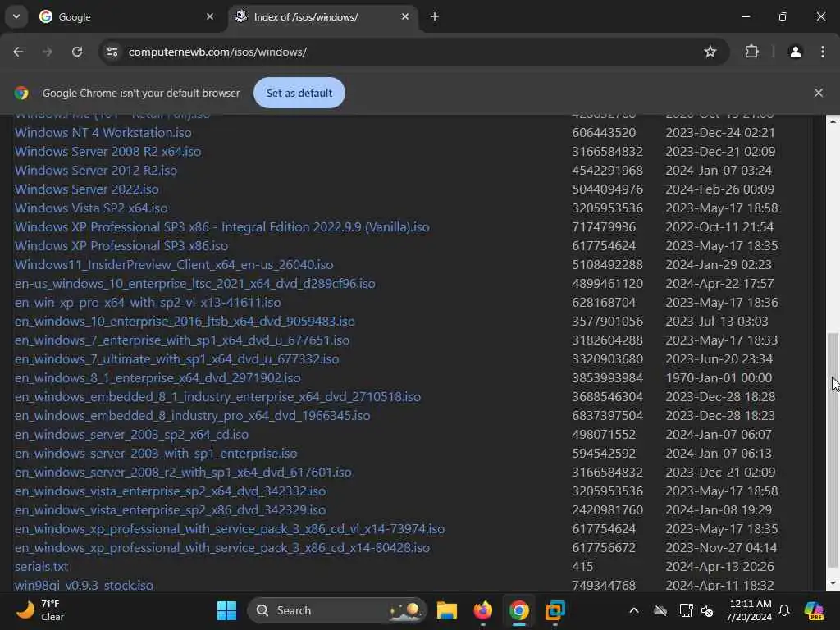Image resolution: width=840 pixels, height=630 pixels.
Task: Select file size 5044094976 text
Action: 607,189
